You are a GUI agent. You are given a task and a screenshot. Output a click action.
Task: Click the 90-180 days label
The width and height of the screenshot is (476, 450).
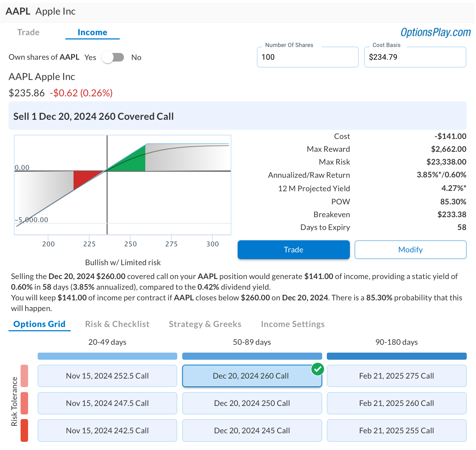point(396,342)
